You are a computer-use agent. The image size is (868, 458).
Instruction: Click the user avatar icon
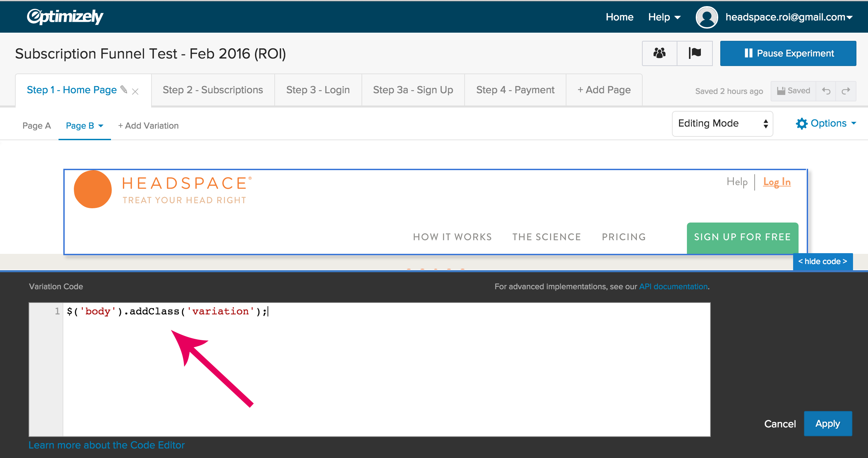707,17
